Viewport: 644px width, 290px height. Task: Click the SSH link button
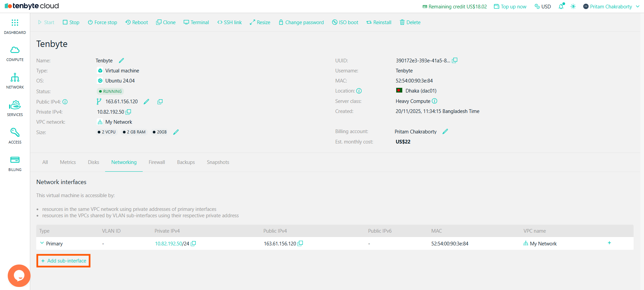pos(229,22)
